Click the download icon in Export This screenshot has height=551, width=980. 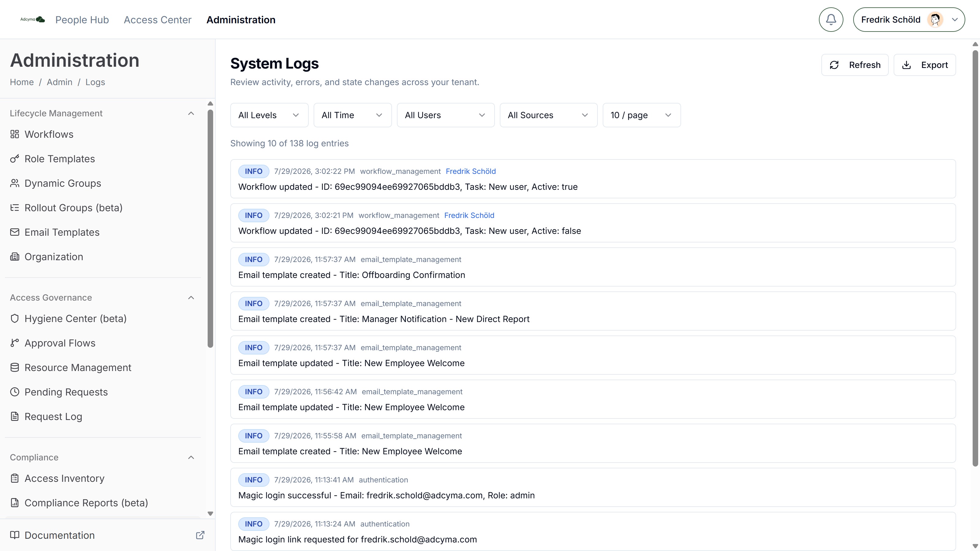[x=907, y=65]
